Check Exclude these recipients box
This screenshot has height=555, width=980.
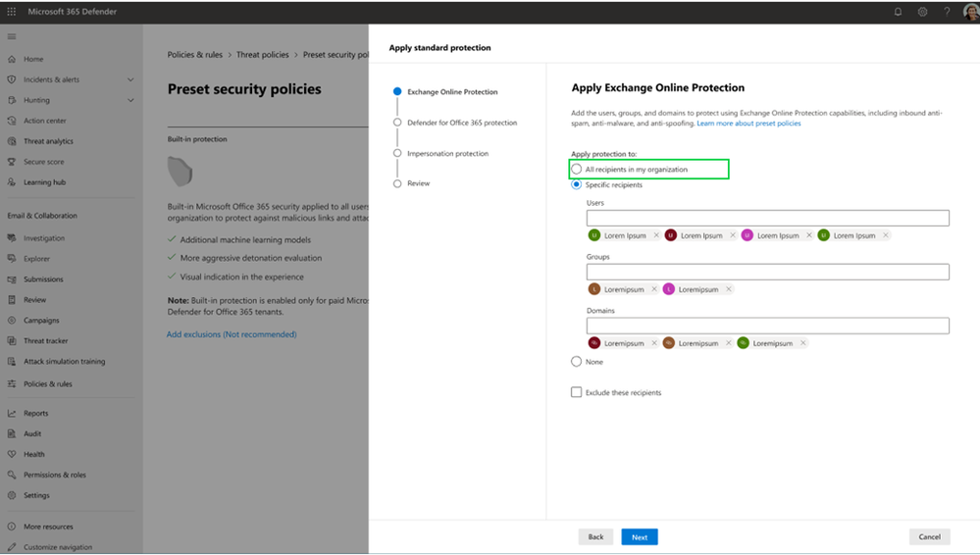(576, 392)
